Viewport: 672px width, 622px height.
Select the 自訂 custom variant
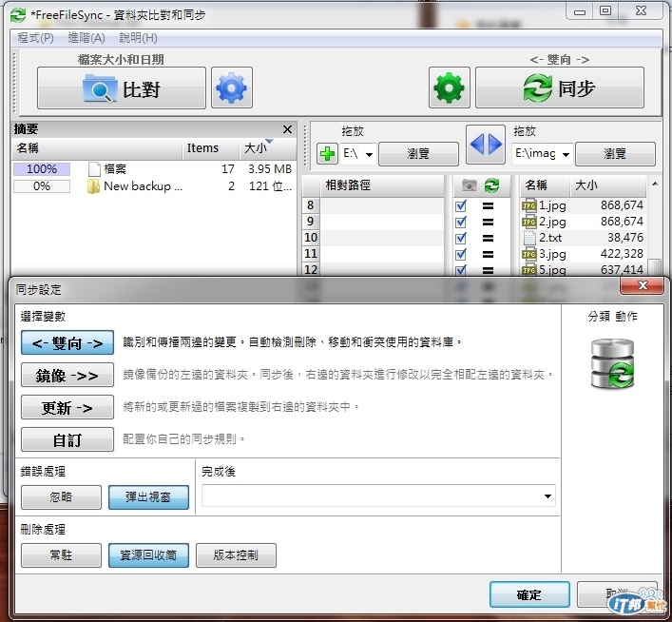click(67, 439)
